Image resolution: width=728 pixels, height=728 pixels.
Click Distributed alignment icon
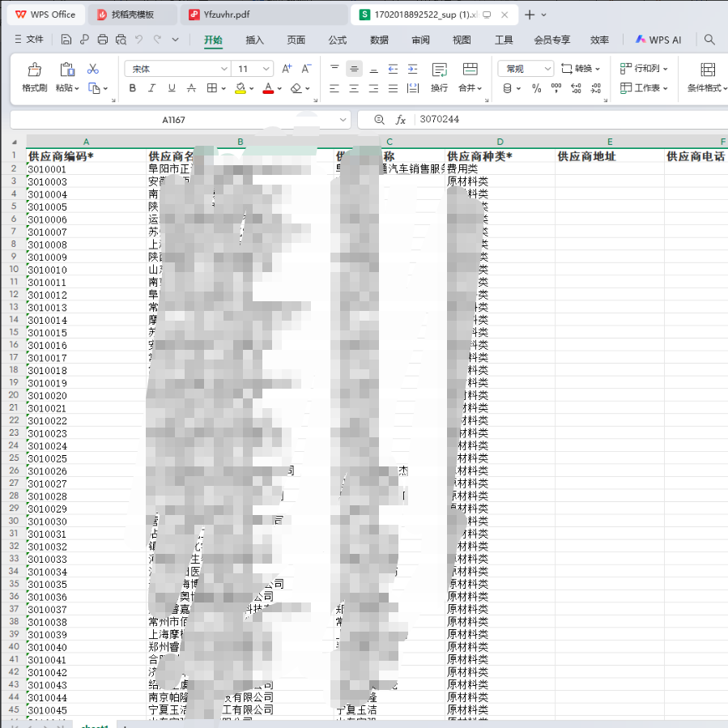(413, 88)
